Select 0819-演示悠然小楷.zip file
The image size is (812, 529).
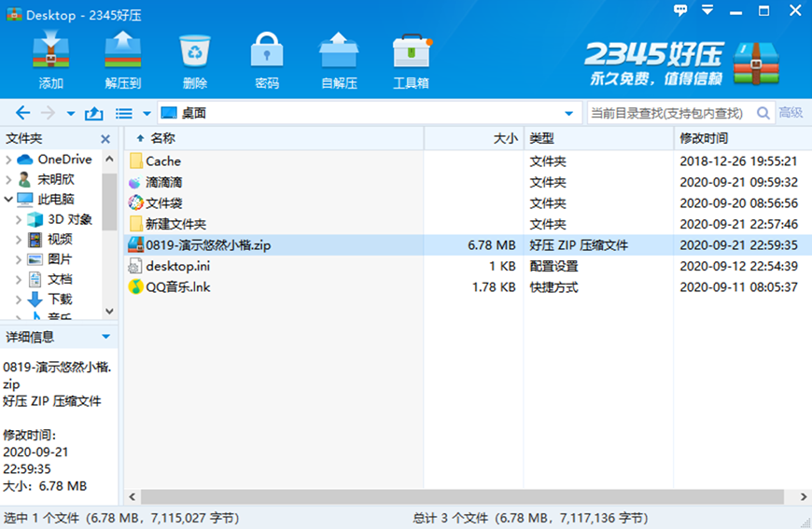[469, 244]
